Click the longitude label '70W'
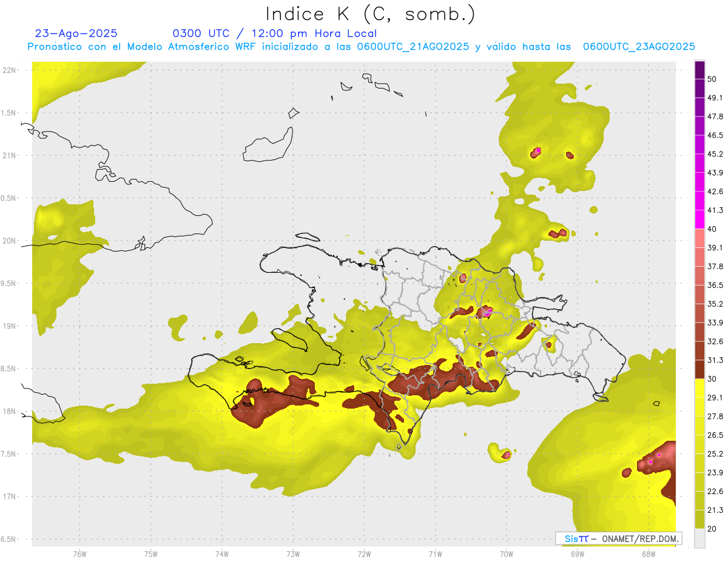This screenshot has width=728, height=562. 507,553
